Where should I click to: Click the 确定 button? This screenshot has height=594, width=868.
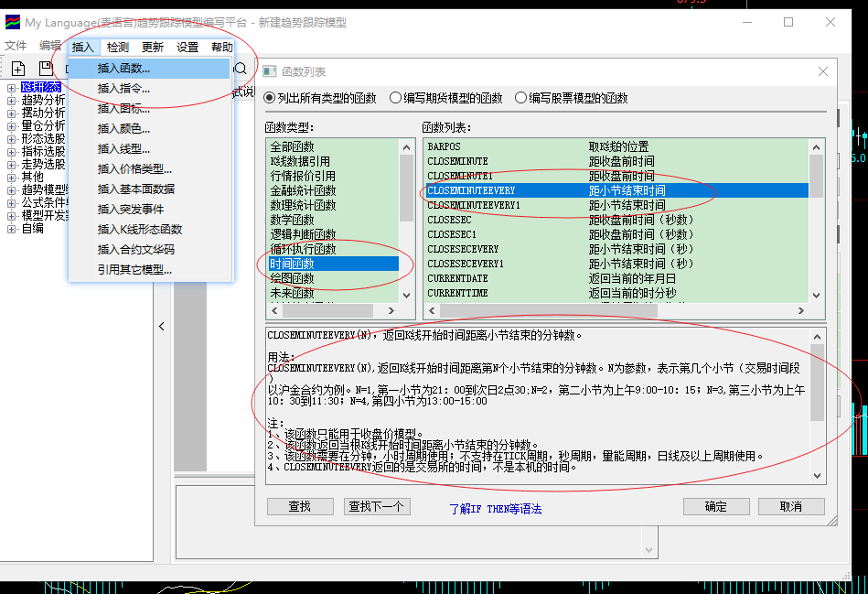click(x=715, y=506)
